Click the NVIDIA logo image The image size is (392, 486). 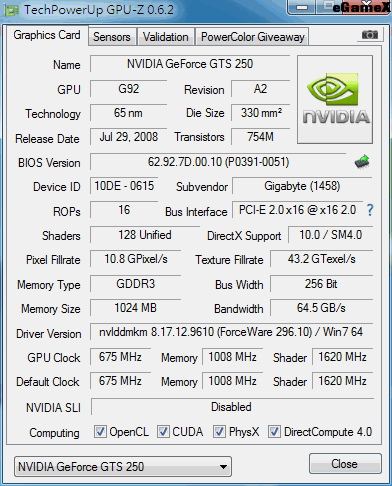[335, 100]
